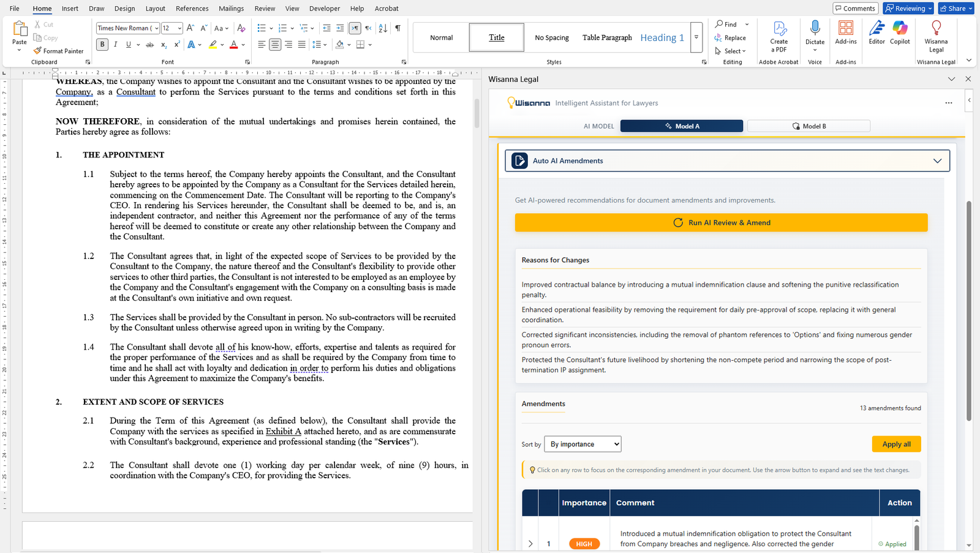Toggle show paragraph marks icon
Viewport: 980px width, 553px height.
click(398, 28)
